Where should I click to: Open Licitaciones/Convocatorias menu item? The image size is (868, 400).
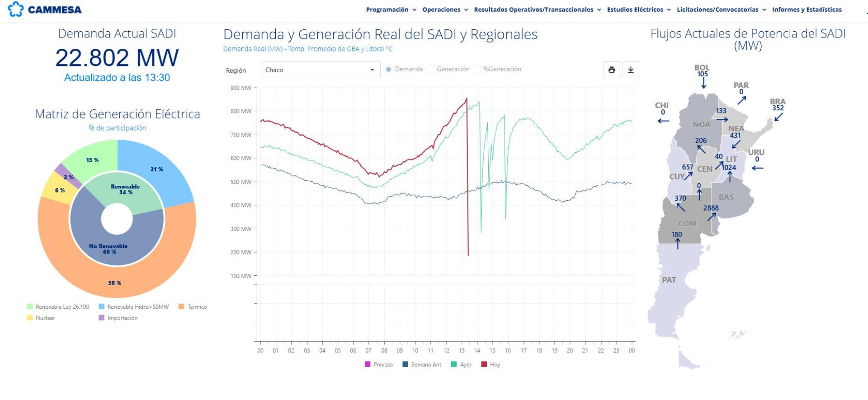722,9
